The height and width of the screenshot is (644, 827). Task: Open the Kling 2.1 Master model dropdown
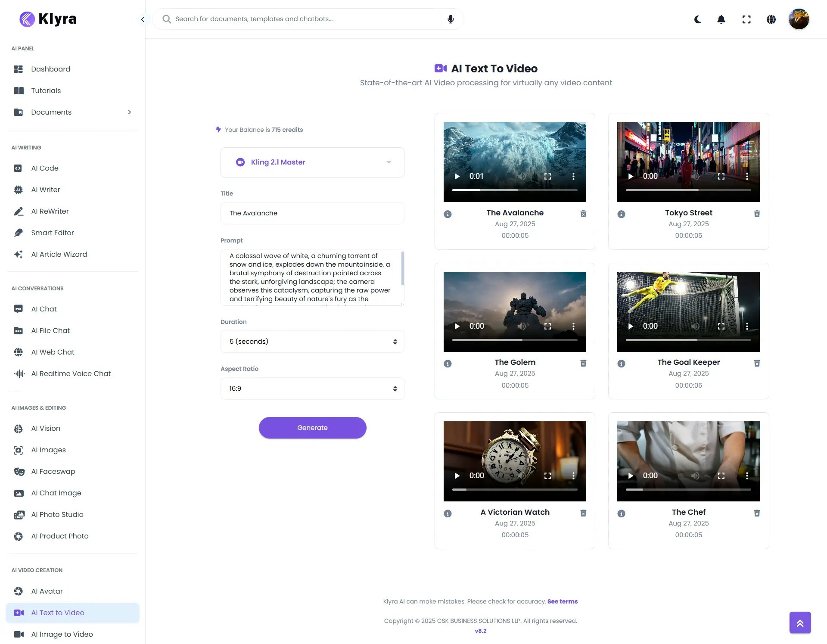(312, 162)
